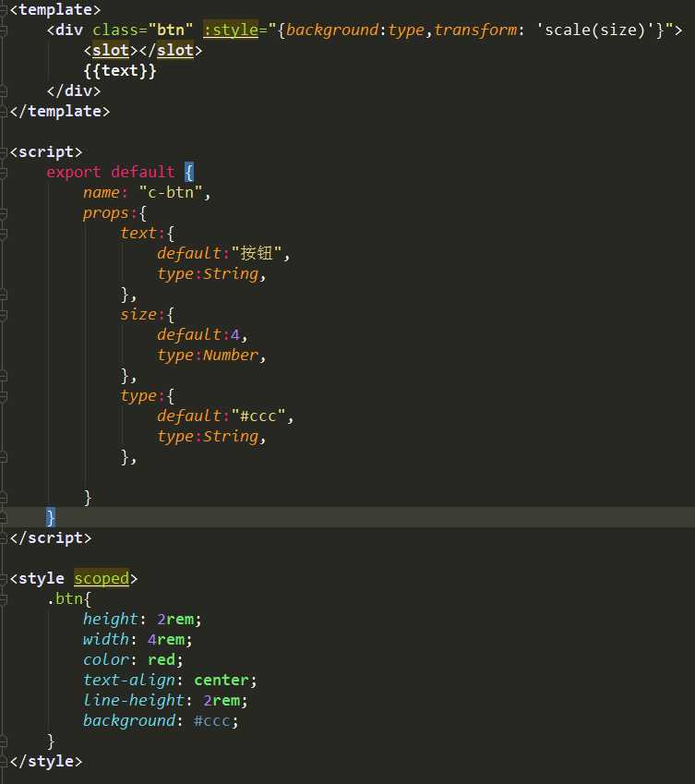Click the props property key
The width and height of the screenshot is (695, 784).
click(106, 213)
